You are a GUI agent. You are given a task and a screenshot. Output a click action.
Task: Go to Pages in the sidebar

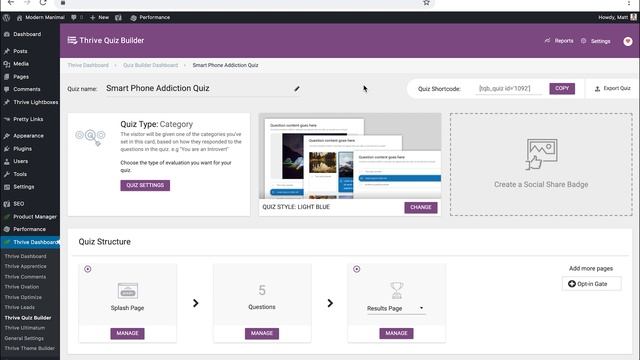tap(21, 76)
